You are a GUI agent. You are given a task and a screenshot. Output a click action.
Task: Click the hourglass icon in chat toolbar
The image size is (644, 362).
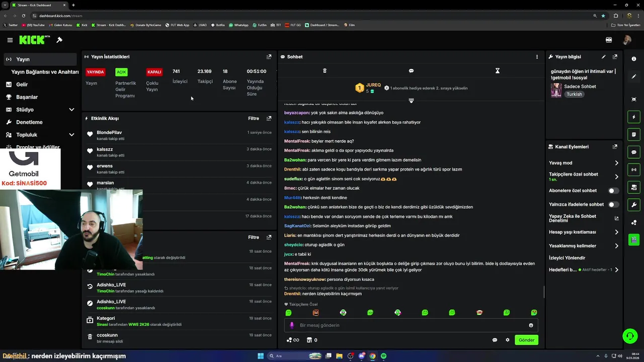point(498,71)
